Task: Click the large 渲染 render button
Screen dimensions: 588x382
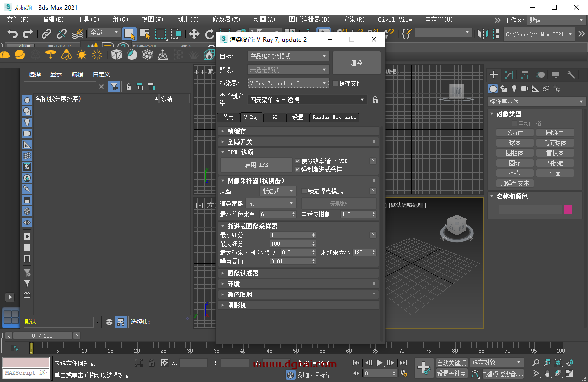Action: tap(357, 63)
